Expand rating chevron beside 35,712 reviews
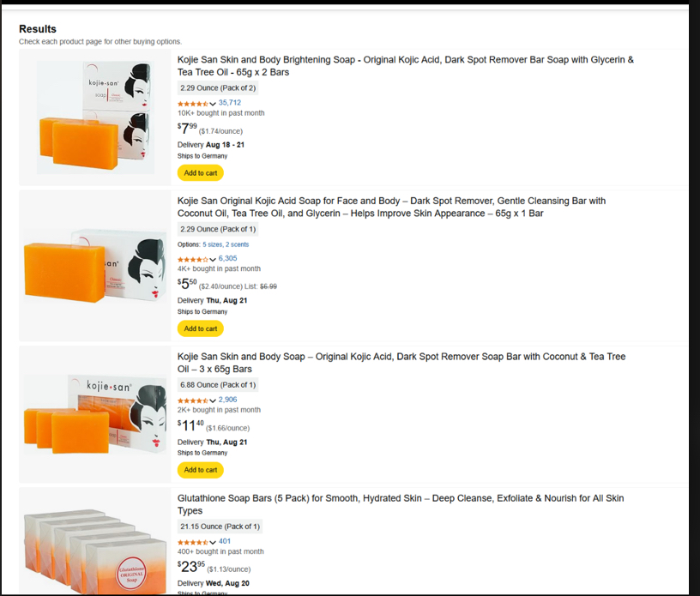This screenshot has height=596, width=700. [x=213, y=104]
